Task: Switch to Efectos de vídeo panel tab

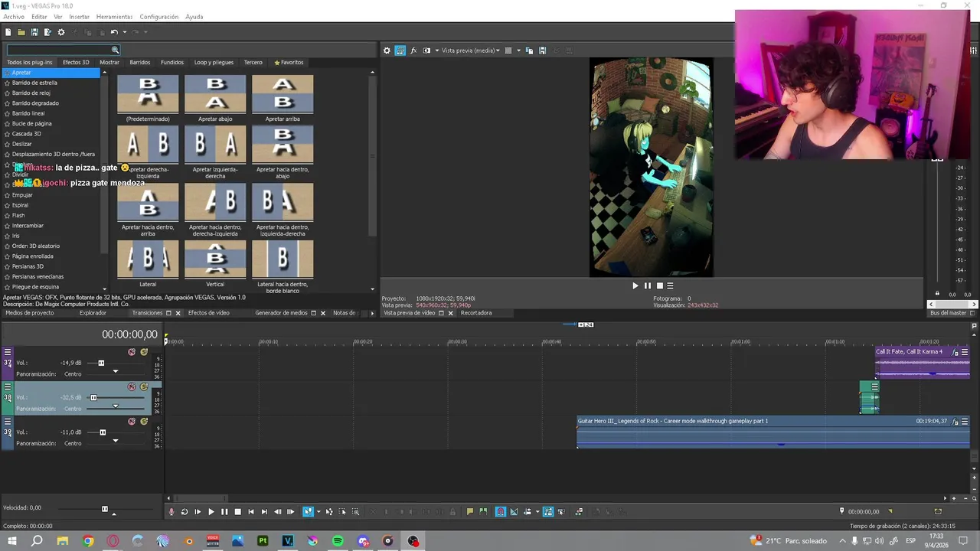Action: coord(208,313)
